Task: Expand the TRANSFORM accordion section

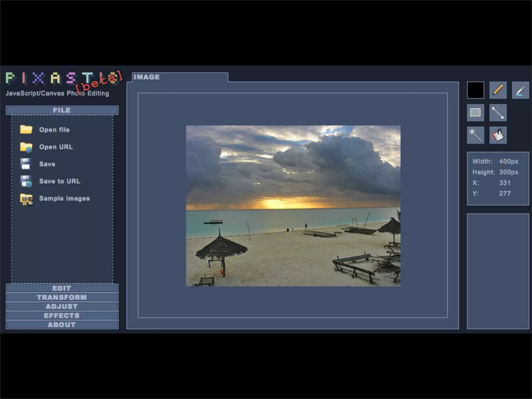Action: tap(62, 297)
